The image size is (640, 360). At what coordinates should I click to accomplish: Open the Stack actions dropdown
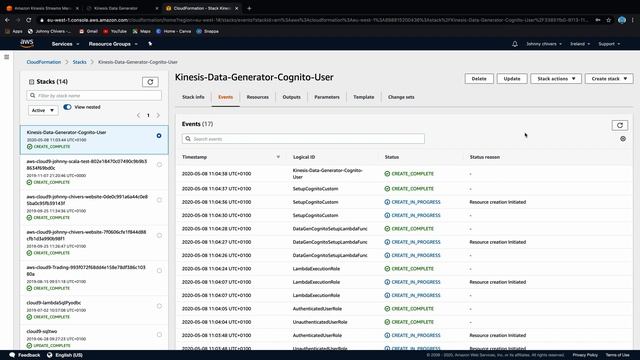(556, 79)
